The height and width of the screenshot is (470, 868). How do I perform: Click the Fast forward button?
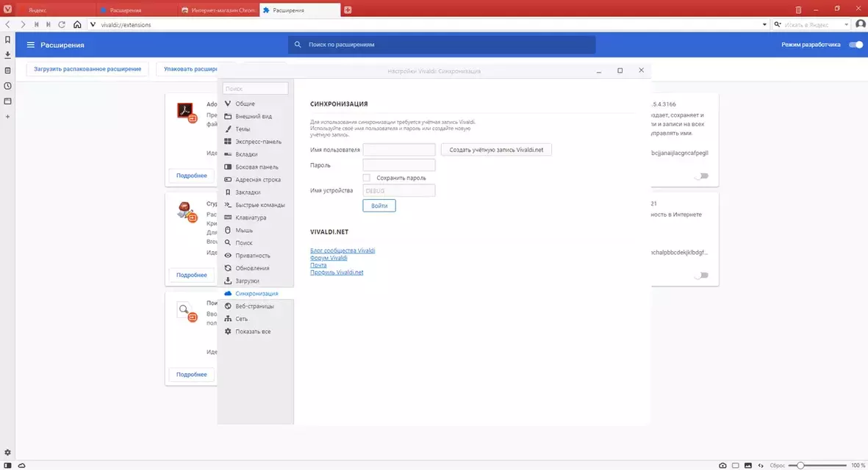[49, 24]
